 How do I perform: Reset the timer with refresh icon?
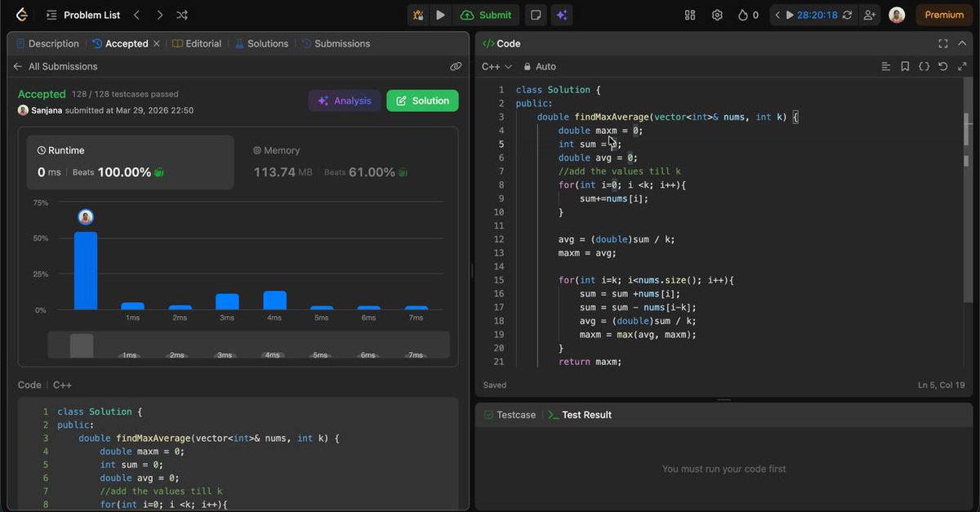[847, 15]
